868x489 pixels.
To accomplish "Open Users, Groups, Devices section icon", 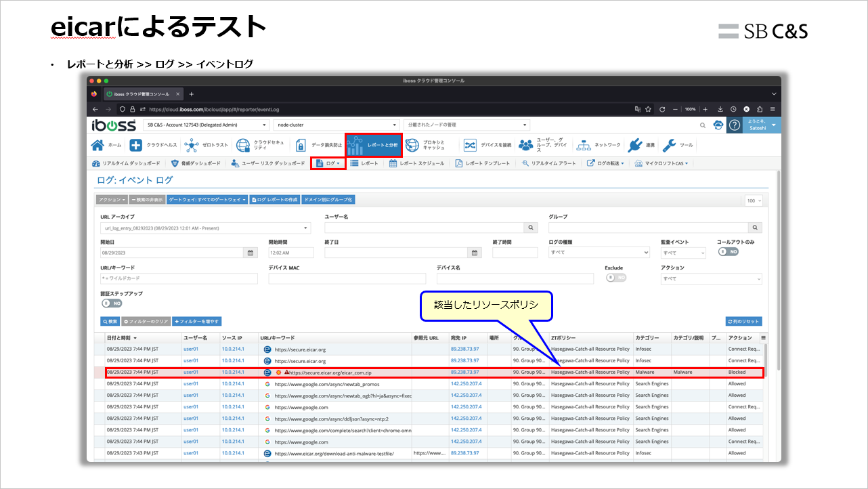I will 525,145.
